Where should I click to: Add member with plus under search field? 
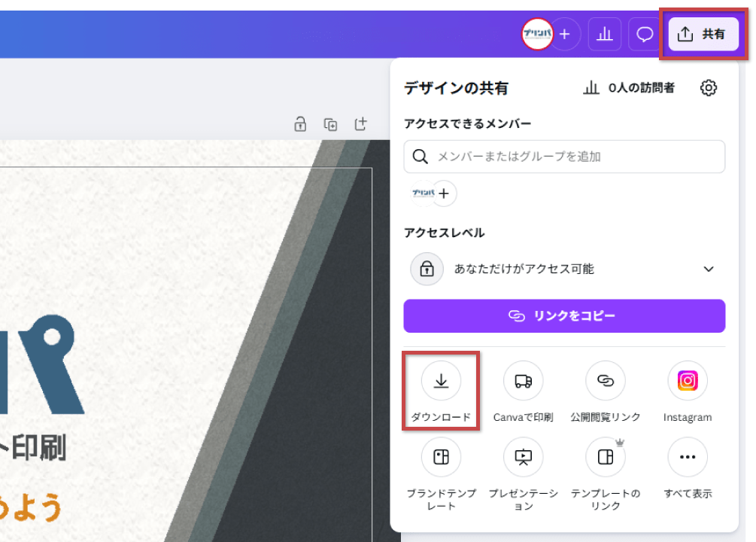tap(444, 194)
